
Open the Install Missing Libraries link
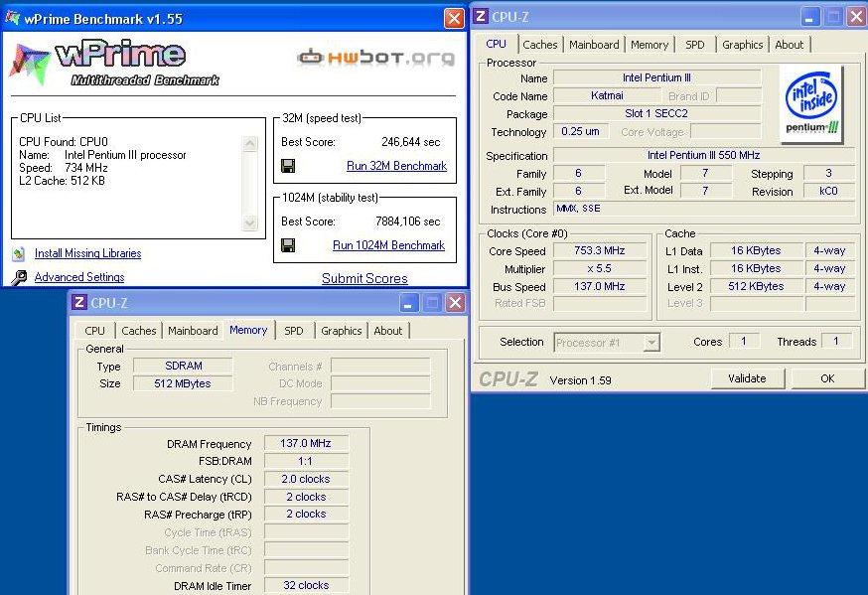88,253
